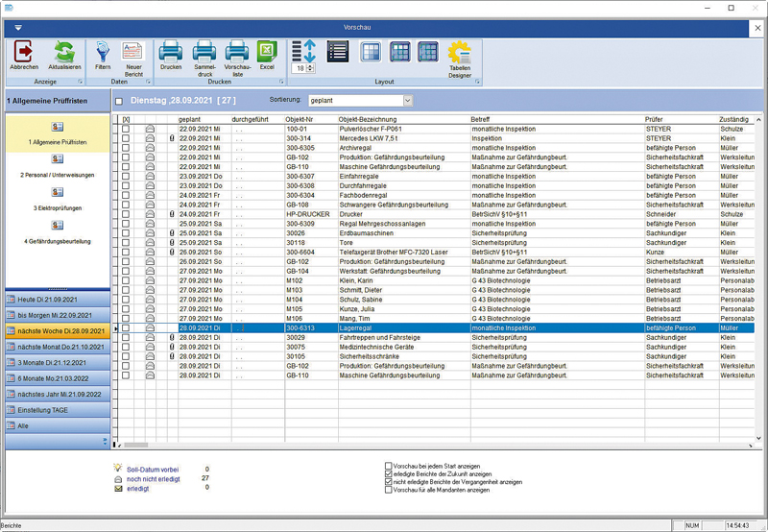Enable 'Vorschau bei jedem Start anzeigen'
The height and width of the screenshot is (532, 768).
pos(388,465)
